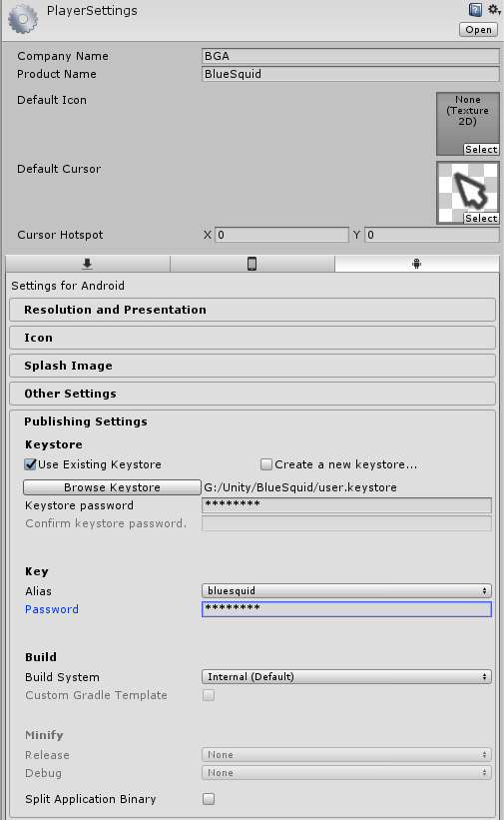Toggle Custom Gradle Template checkbox
This screenshot has width=504, height=820.
click(x=209, y=695)
